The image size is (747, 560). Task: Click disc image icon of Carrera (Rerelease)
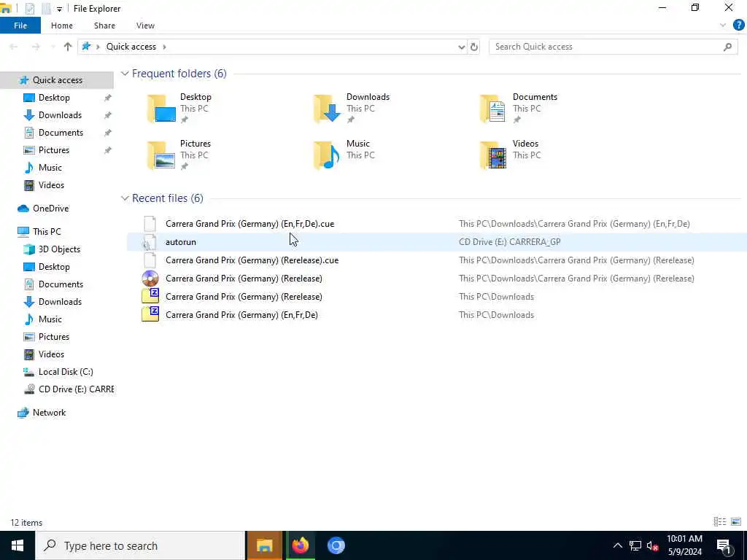coord(150,279)
